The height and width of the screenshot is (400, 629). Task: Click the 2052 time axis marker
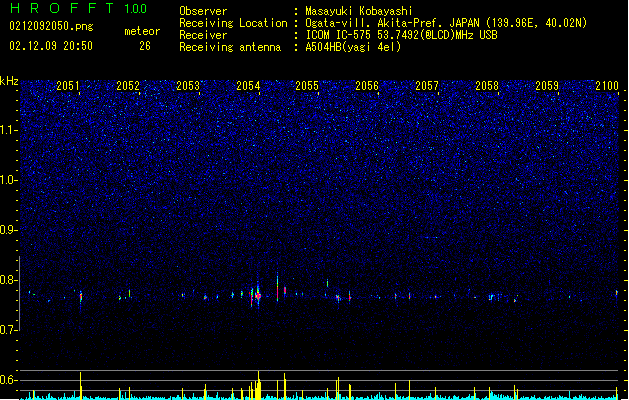(x=128, y=86)
